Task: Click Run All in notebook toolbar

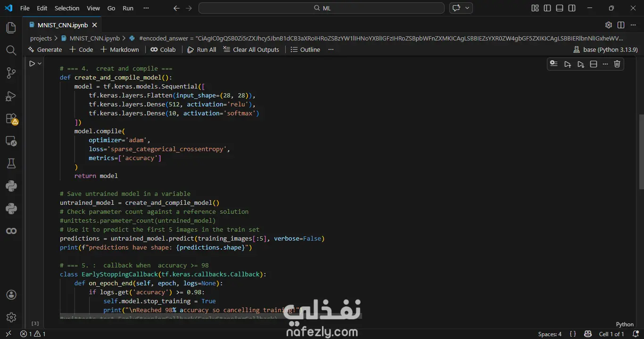Action: [202, 49]
